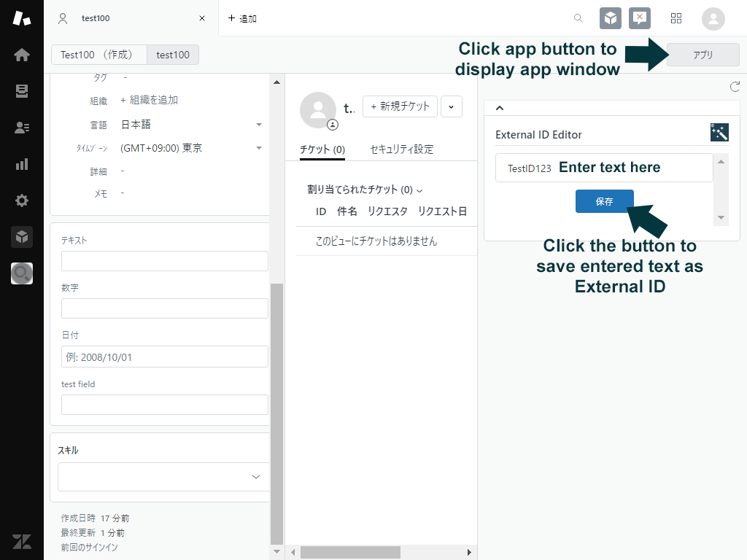The image size is (747, 560).
Task: Collapse the External ID Editor panel
Action: [x=500, y=107]
